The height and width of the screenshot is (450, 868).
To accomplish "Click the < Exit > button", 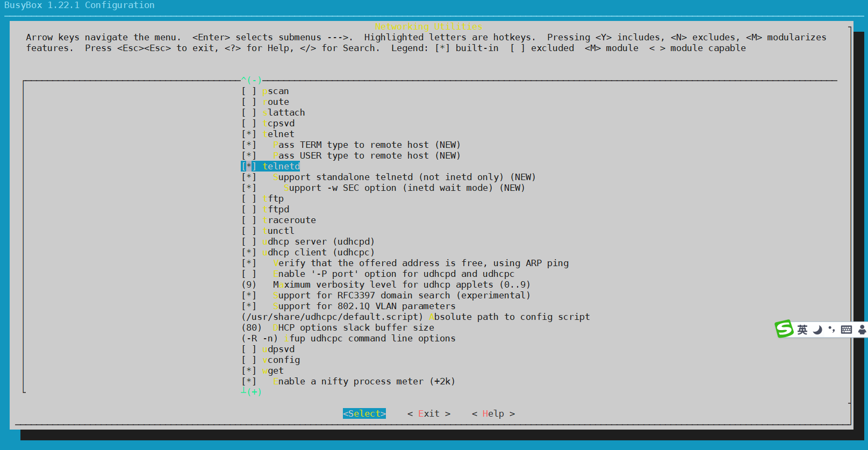I will click(429, 413).
